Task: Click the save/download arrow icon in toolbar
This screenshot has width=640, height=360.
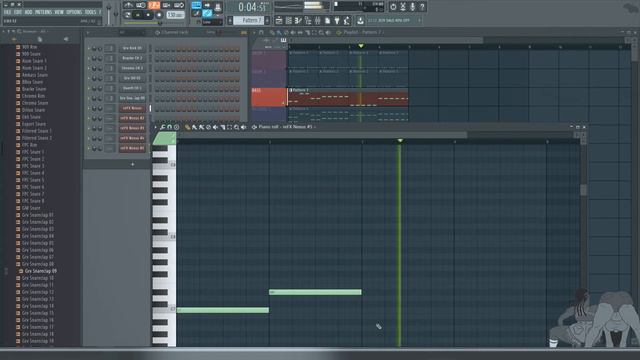Action: pyautogui.click(x=360, y=20)
